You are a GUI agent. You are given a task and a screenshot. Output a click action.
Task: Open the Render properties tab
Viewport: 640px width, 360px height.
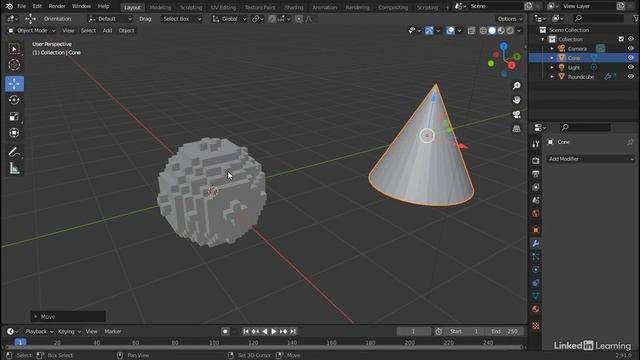pos(536,161)
